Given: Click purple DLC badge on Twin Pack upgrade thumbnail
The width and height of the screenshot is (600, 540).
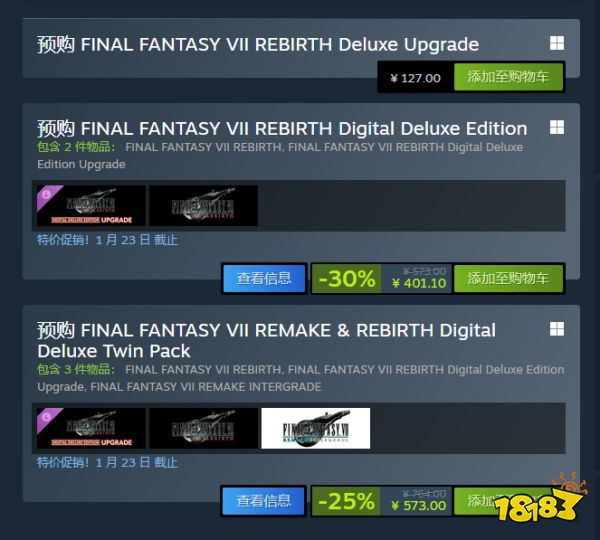Looking at the screenshot, I should click(47, 418).
